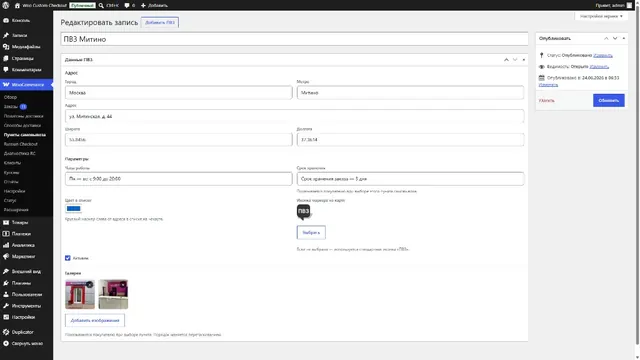Remove the first gallery image

click(x=90, y=284)
